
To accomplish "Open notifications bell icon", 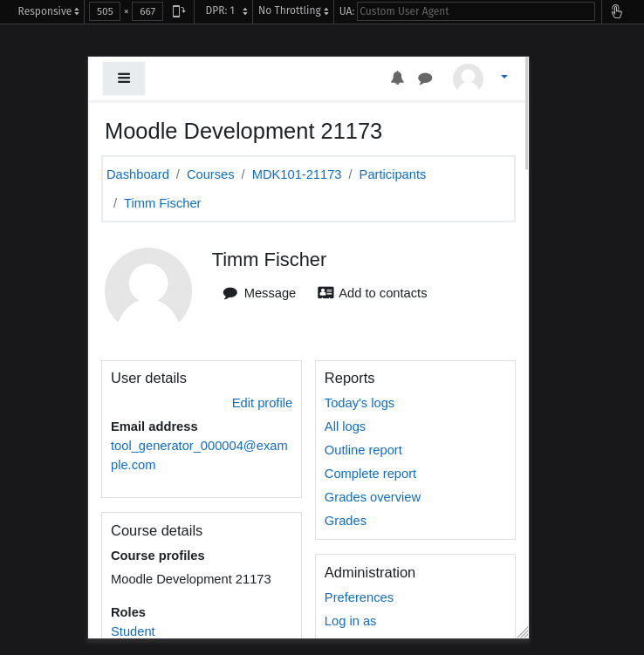I will tap(397, 78).
